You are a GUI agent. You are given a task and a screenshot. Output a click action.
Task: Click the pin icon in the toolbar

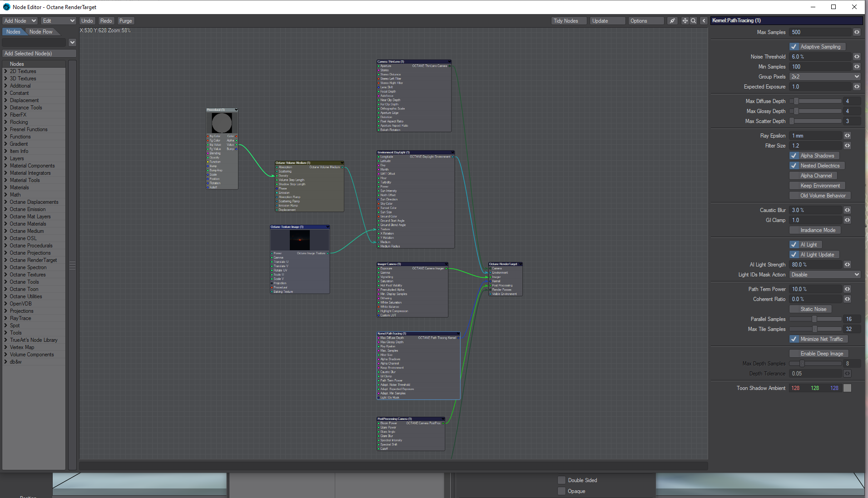(672, 21)
